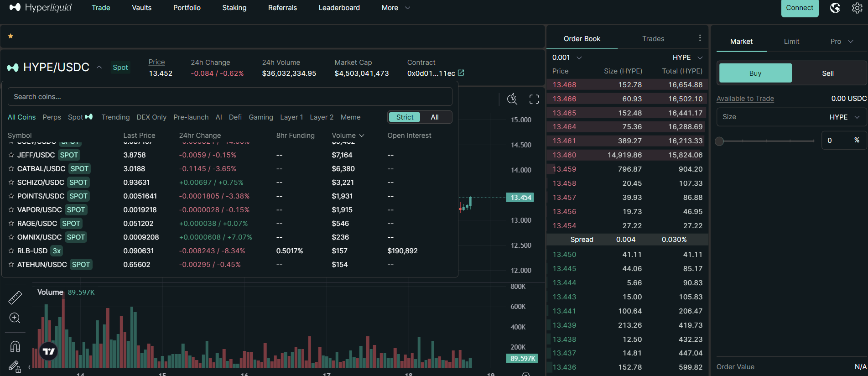Filter by Pre-launch category

pyautogui.click(x=191, y=117)
